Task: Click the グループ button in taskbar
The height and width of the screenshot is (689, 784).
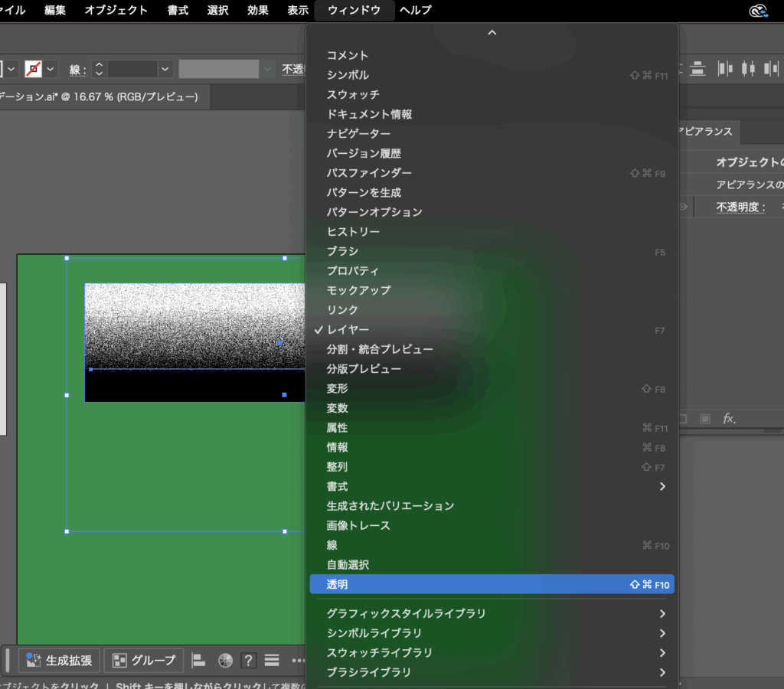Action: pos(144,660)
